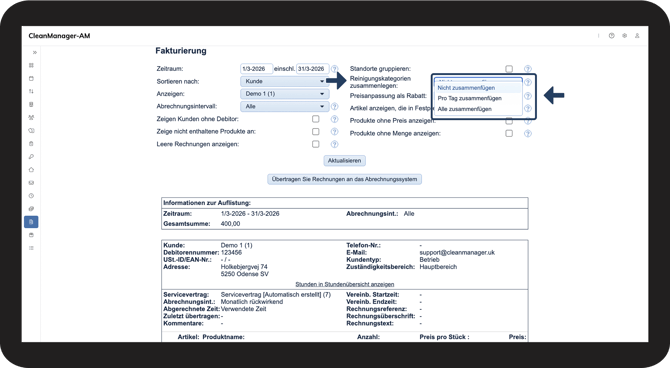The image size is (670, 368).
Task: Open Stunden in Stundenübersicht anzeigen link
Action: point(345,284)
